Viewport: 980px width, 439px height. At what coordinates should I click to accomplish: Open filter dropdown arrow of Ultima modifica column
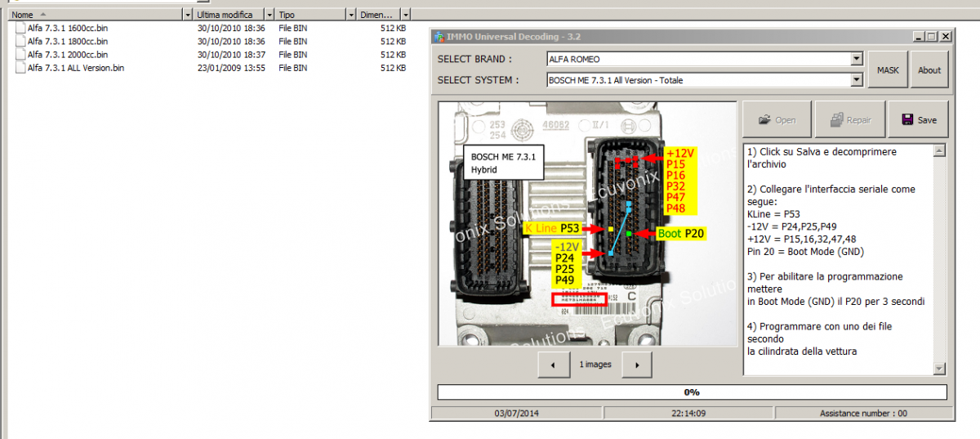(270, 15)
